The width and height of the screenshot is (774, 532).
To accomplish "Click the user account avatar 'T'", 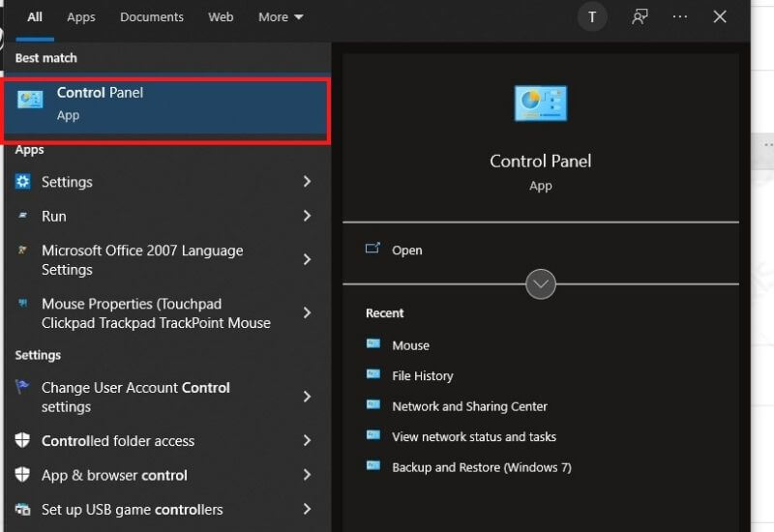I will point(592,16).
